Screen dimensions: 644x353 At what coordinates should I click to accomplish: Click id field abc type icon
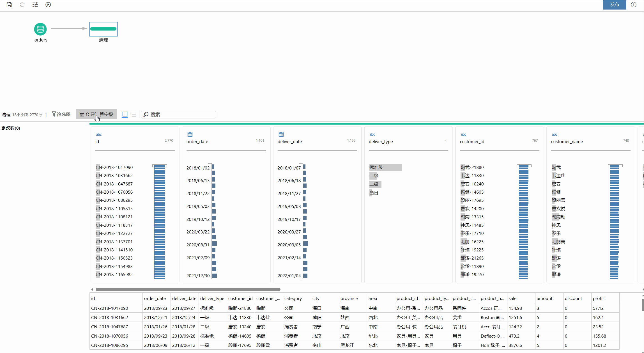(x=99, y=134)
